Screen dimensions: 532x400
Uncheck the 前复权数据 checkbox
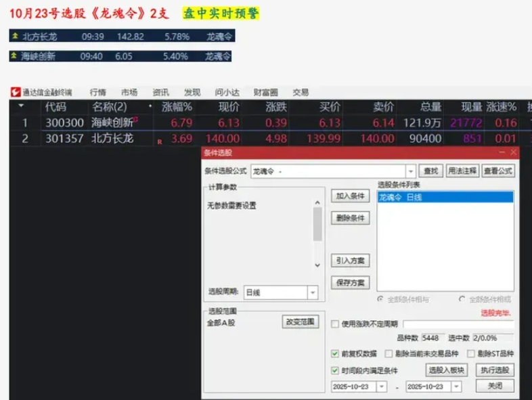pyautogui.click(x=336, y=353)
